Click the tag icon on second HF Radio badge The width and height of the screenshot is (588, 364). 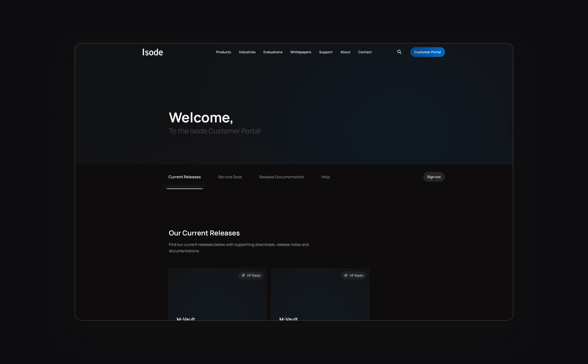pos(346,275)
